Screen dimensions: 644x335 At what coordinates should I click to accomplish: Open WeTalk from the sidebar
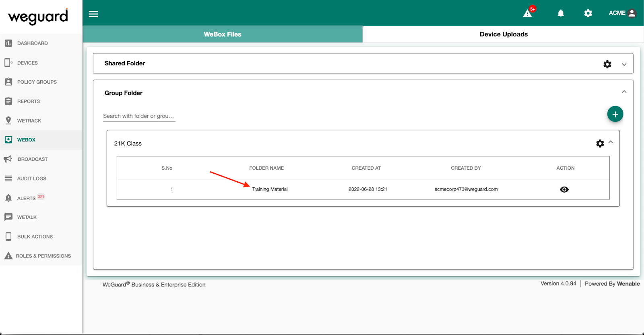(x=27, y=217)
